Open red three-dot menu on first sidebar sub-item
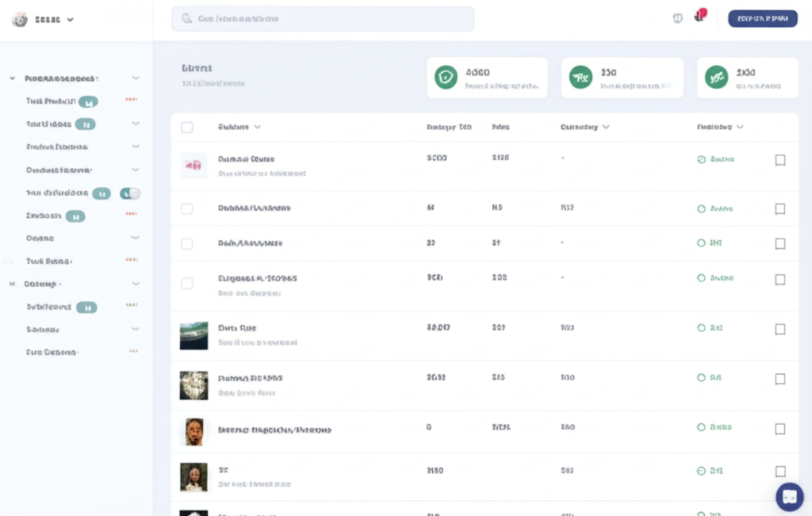812x516 pixels. 131,100
